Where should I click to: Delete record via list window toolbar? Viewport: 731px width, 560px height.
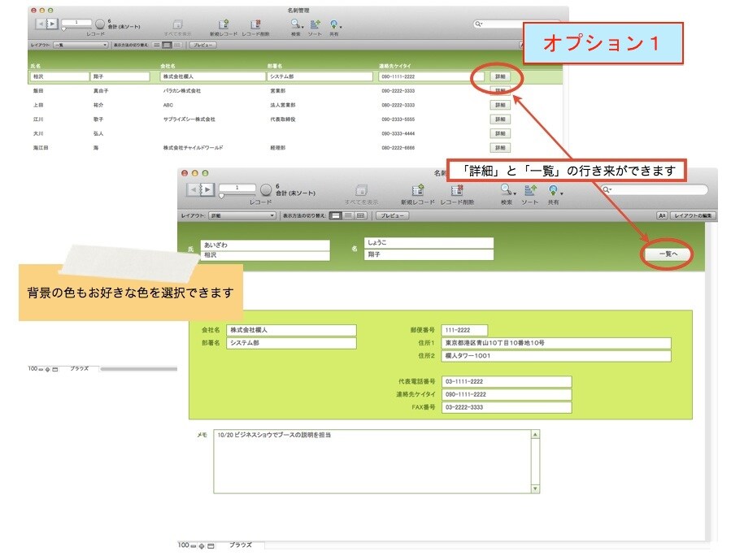[x=255, y=27]
